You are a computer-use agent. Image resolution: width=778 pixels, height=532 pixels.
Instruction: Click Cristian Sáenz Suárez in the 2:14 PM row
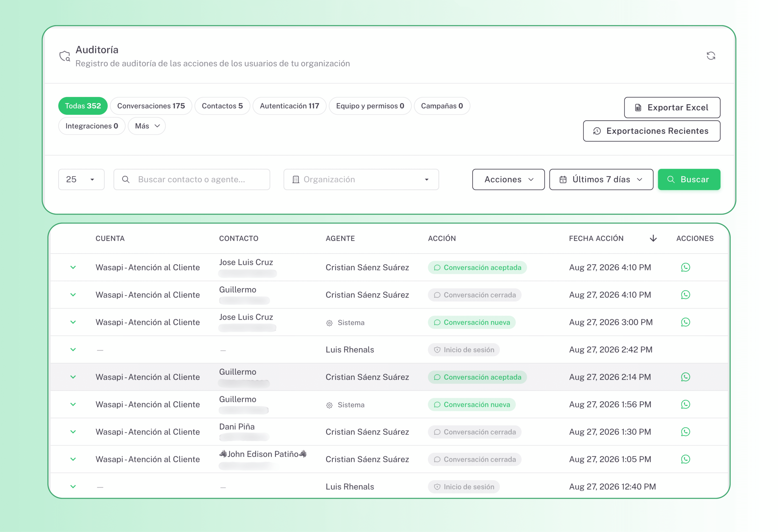tap(367, 377)
